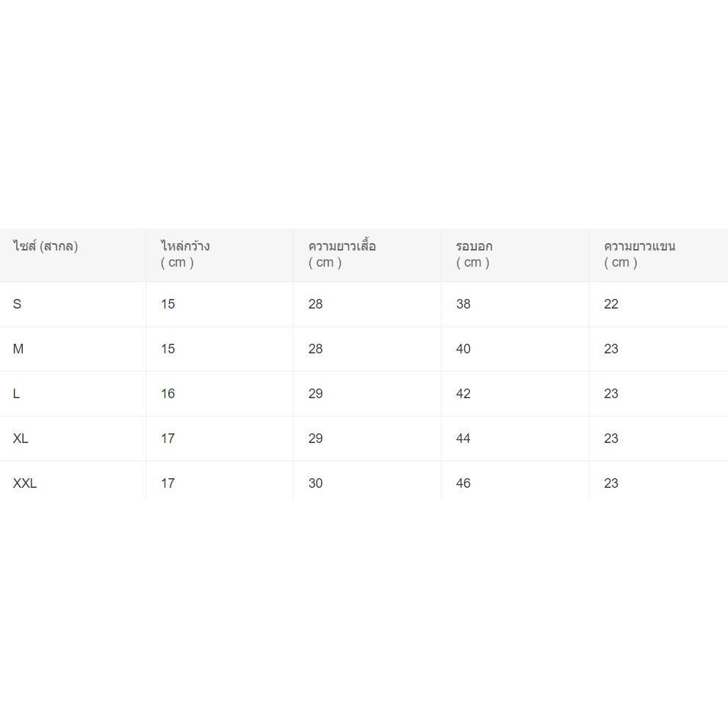728x728 pixels.
Task: Click chest value 40 in M row
Action: [x=464, y=349]
